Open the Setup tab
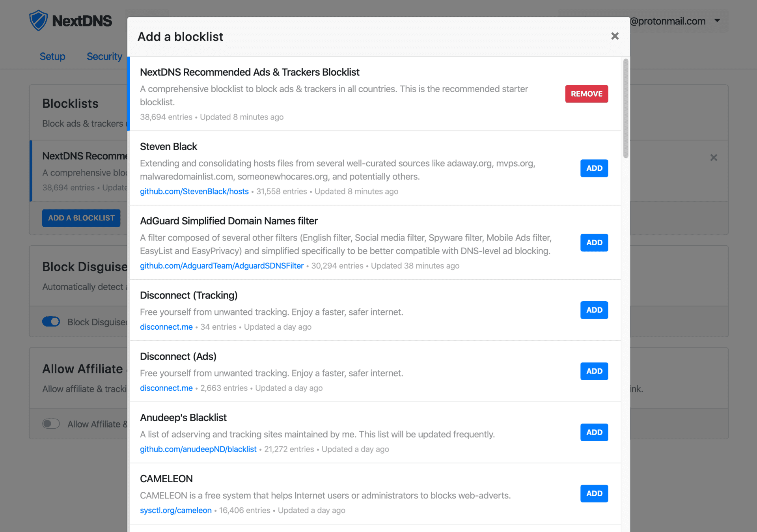Screen dimensions: 757x532 [x=52, y=56]
